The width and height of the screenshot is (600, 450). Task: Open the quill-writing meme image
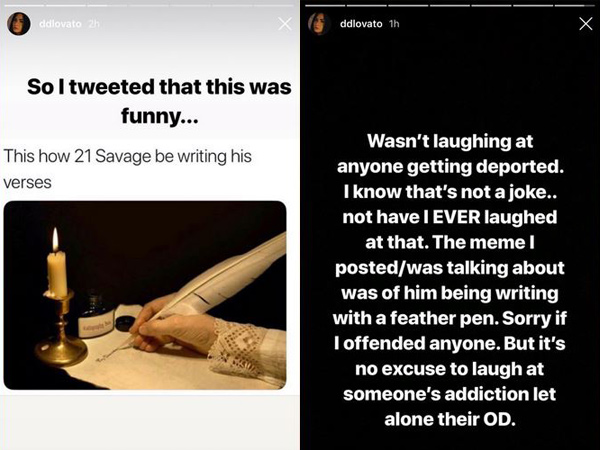pos(145,295)
